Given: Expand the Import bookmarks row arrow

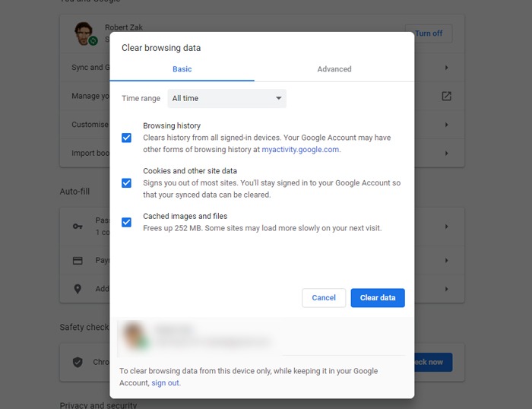Looking at the screenshot, I should (446, 153).
